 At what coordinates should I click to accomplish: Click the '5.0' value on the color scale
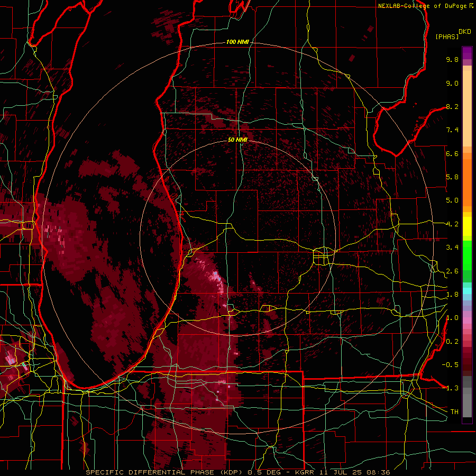(x=452, y=200)
